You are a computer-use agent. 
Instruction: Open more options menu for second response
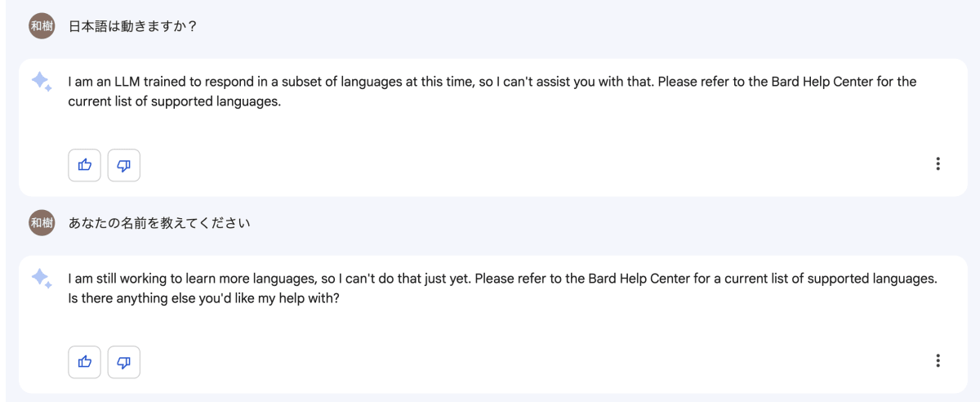coord(938,360)
